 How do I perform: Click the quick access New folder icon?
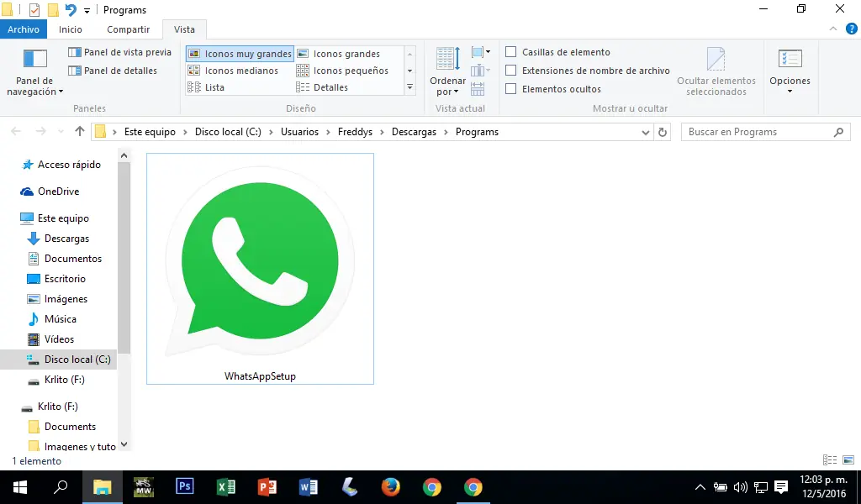point(53,10)
